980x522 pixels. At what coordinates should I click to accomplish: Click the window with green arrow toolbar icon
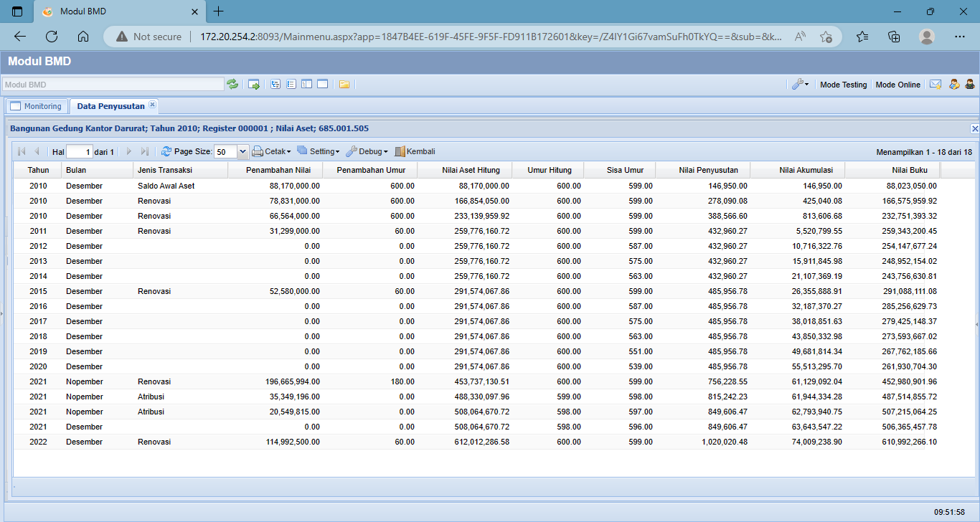254,84
